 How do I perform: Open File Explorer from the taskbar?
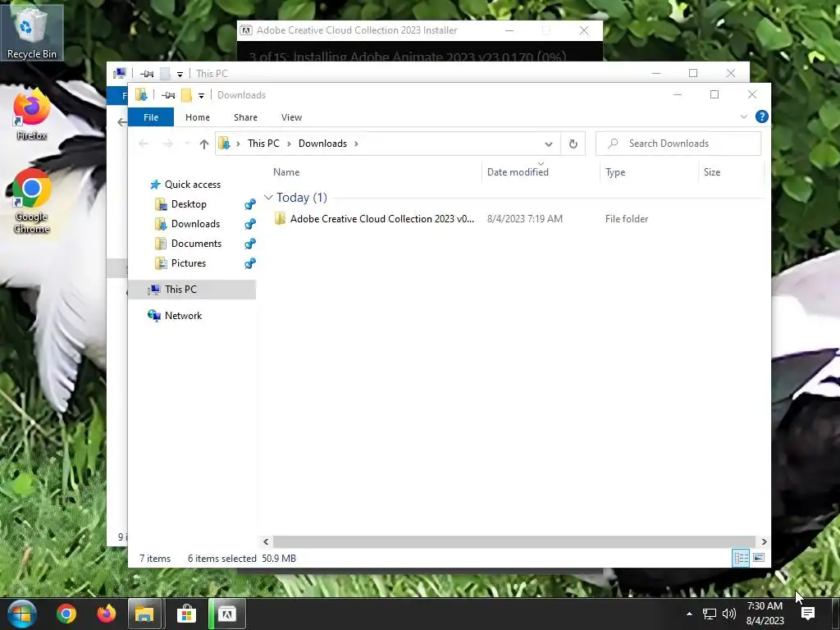click(x=144, y=614)
